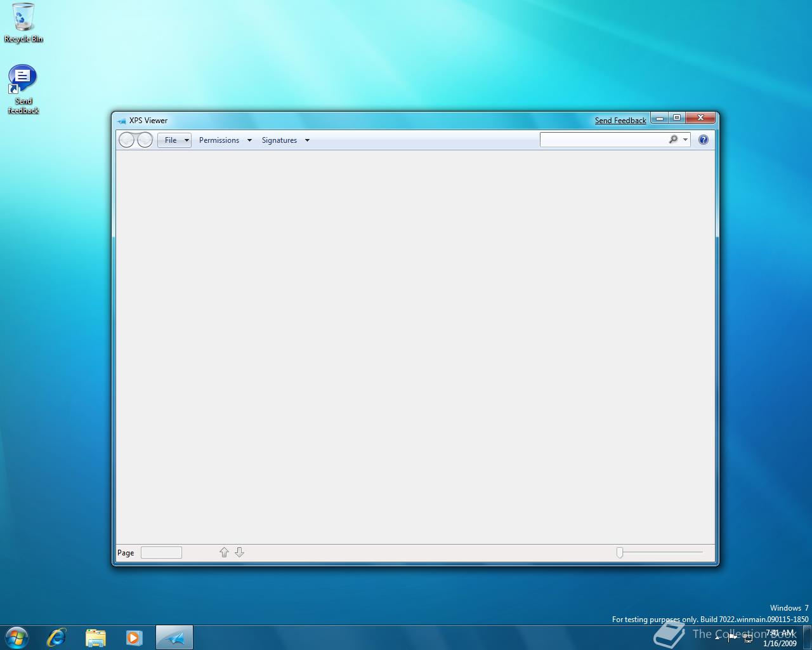The image size is (812, 650).
Task: Go to next page with down arrow
Action: click(239, 552)
